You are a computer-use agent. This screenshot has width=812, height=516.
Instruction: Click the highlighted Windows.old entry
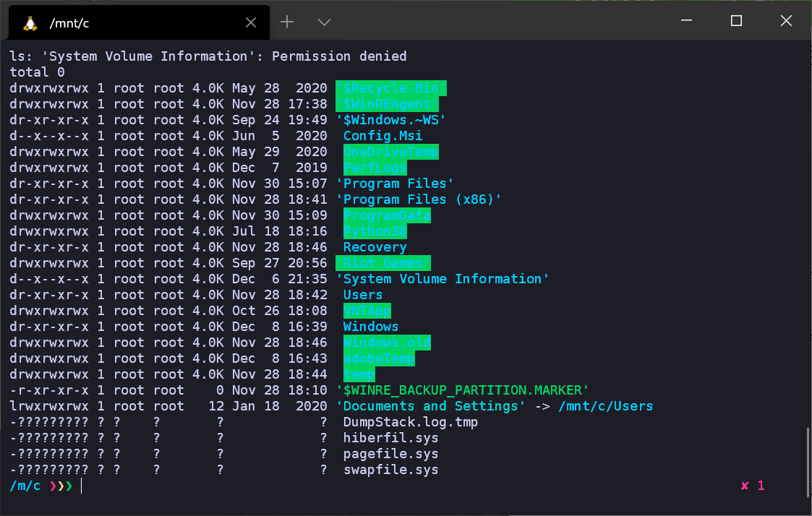click(387, 343)
